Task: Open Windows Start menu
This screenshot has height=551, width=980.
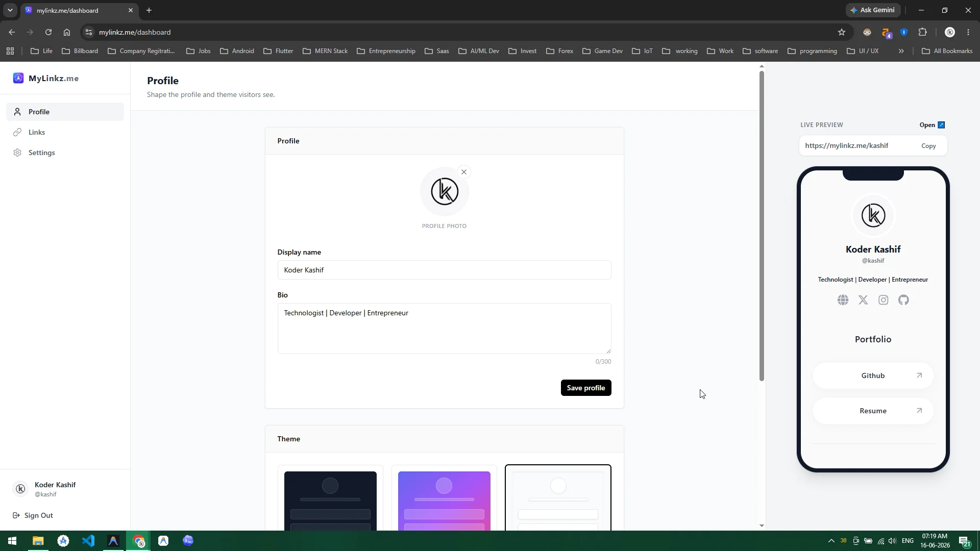Action: tap(12, 541)
